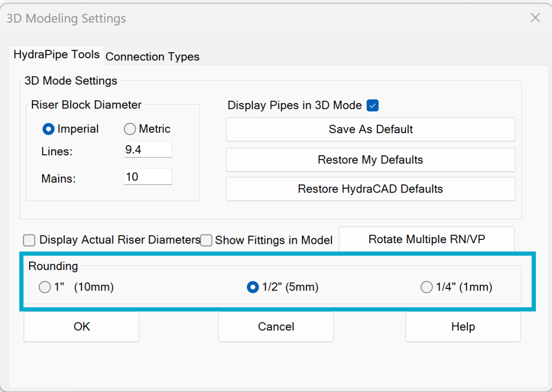
Task: Click Restore HydraCAD Defaults button
Action: click(x=370, y=189)
